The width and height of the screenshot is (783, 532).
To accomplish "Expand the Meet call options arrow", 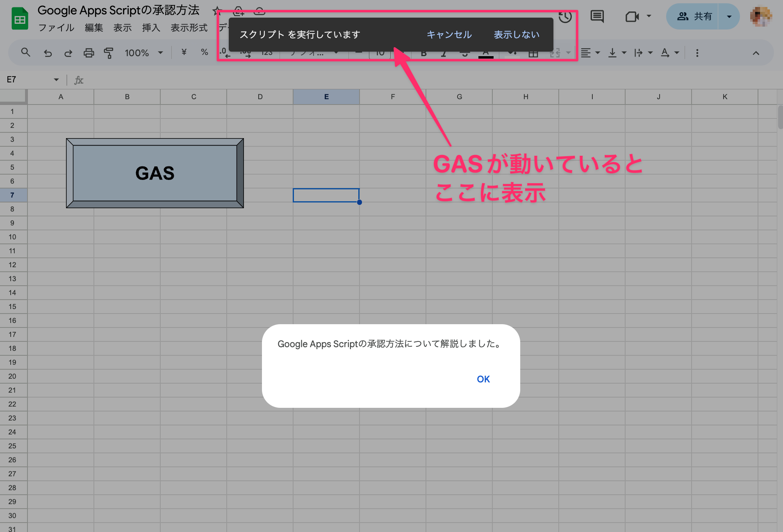I will coord(649,16).
